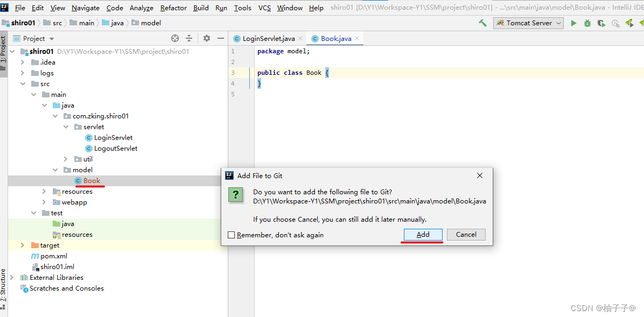The image size is (644, 317).
Task: Open the Tools menu
Action: [243, 8]
